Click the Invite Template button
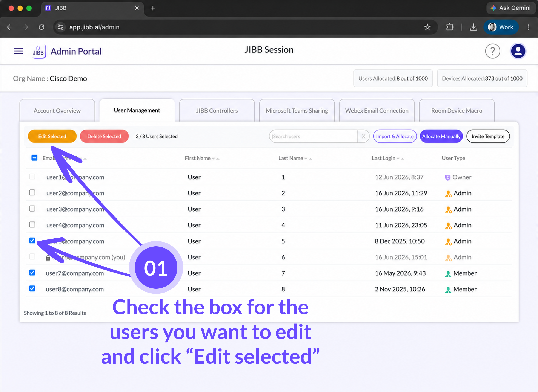This screenshot has height=392, width=538. pos(488,136)
